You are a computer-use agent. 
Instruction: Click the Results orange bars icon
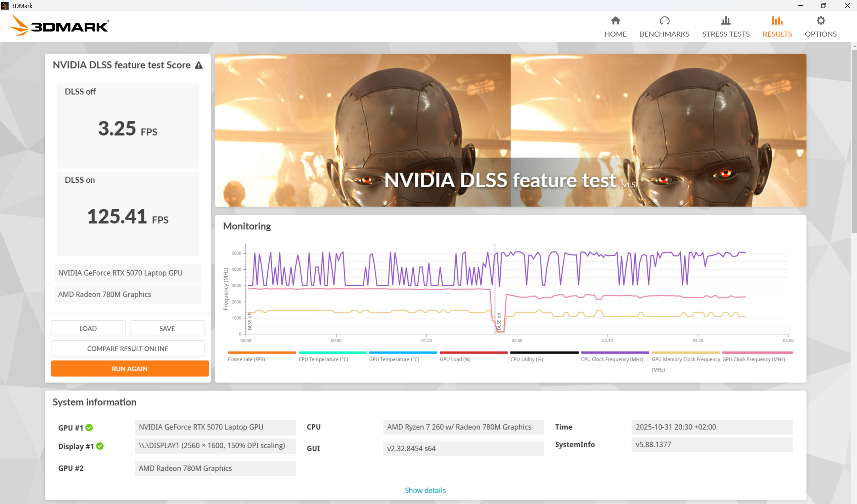(777, 21)
